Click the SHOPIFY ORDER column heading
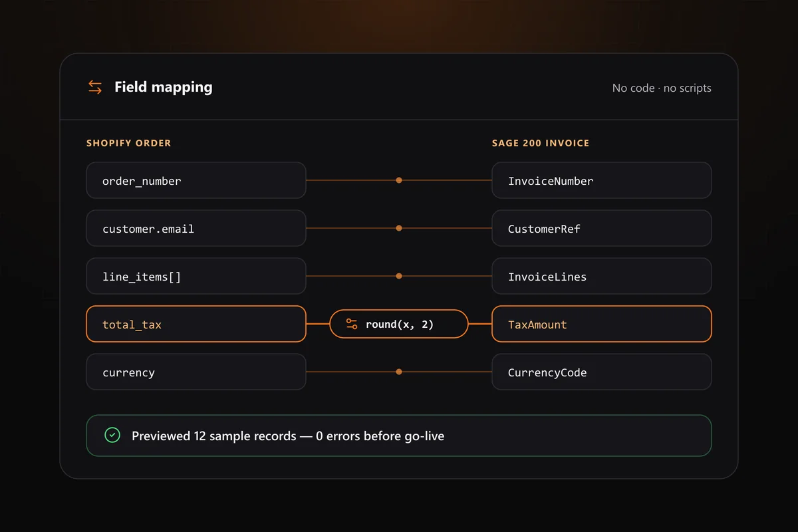The height and width of the screenshot is (532, 798). coord(128,143)
